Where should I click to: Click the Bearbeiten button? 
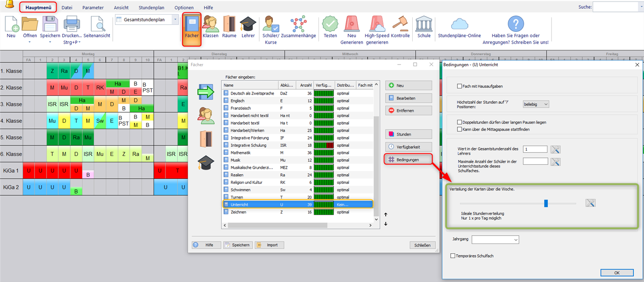click(408, 98)
